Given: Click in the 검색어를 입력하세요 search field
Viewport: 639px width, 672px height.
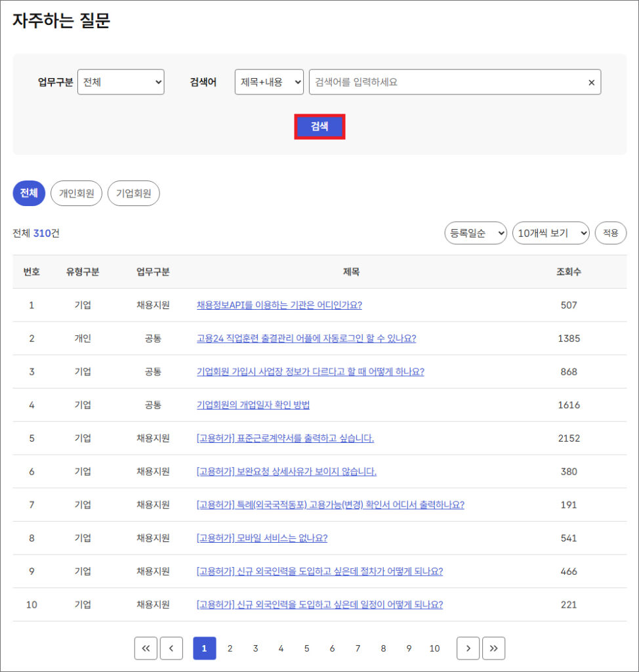Looking at the screenshot, I should pos(446,82).
